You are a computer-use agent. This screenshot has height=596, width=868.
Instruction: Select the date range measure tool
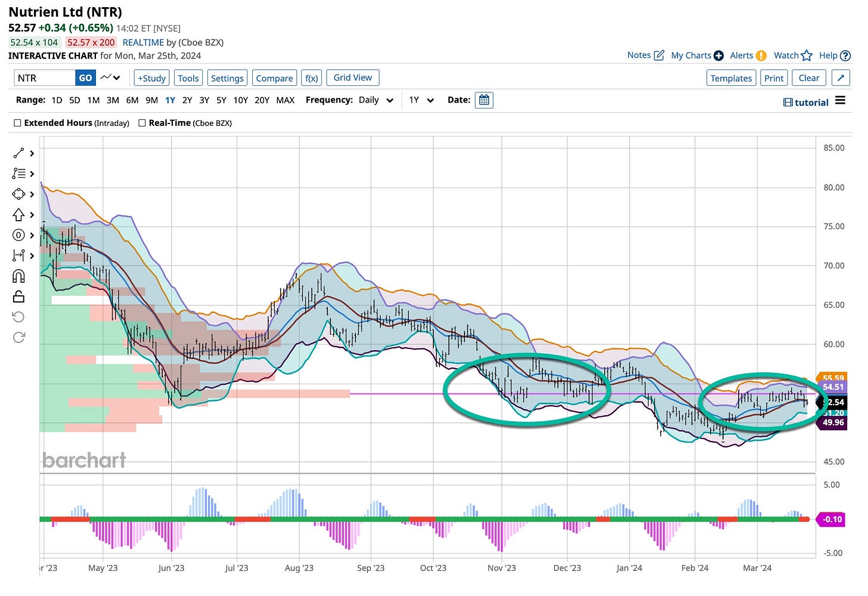click(x=18, y=255)
